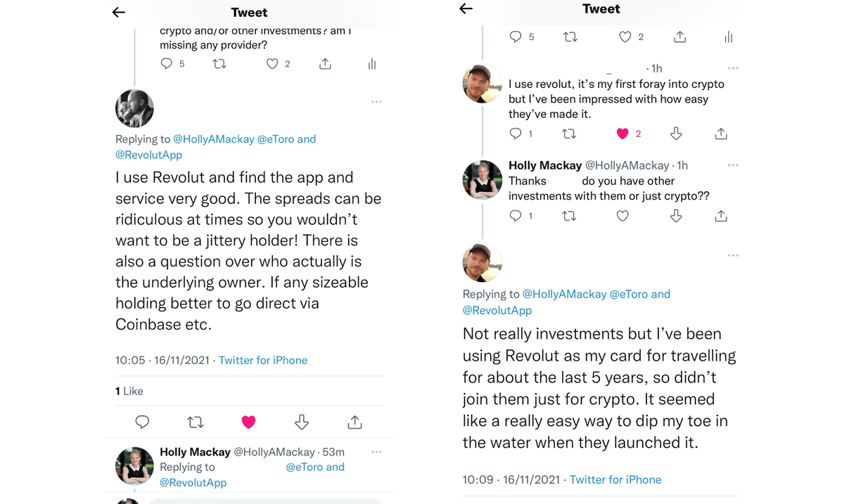This screenshot has width=868, height=504.
Task: View the '1 Like' list
Action: [x=129, y=391]
